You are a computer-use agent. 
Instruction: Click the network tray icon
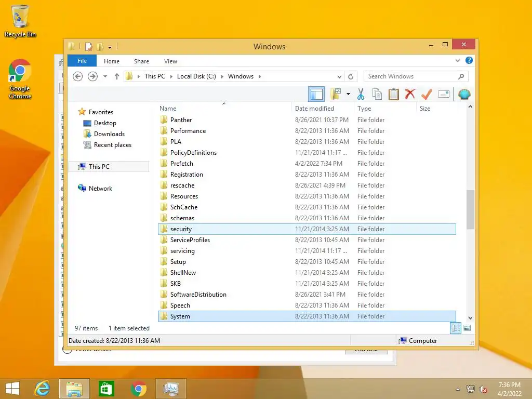[471, 389]
